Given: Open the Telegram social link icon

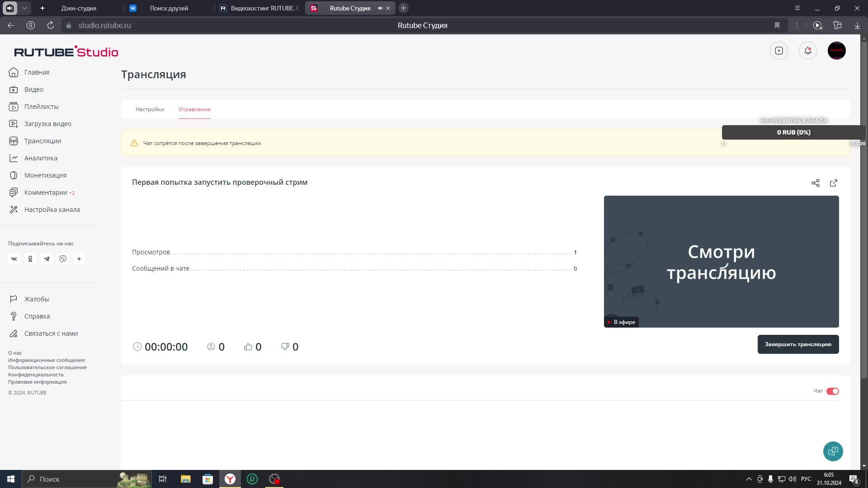Looking at the screenshot, I should 47,259.
